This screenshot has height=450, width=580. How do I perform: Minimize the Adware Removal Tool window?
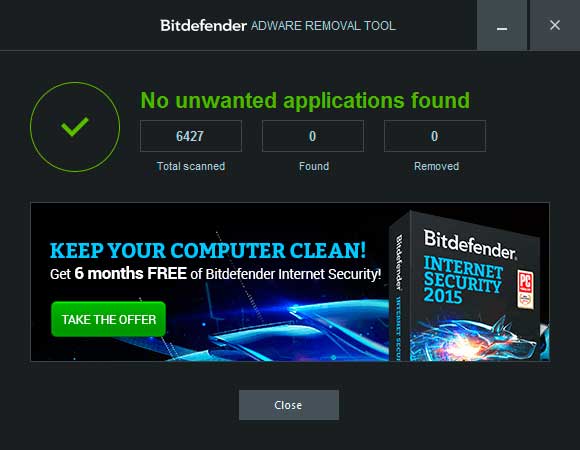(502, 25)
